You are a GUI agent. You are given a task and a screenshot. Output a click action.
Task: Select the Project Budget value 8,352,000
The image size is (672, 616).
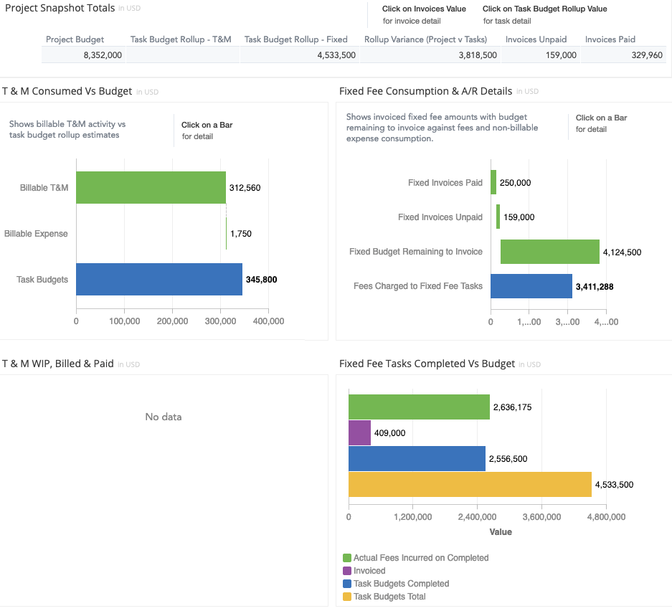(x=101, y=55)
